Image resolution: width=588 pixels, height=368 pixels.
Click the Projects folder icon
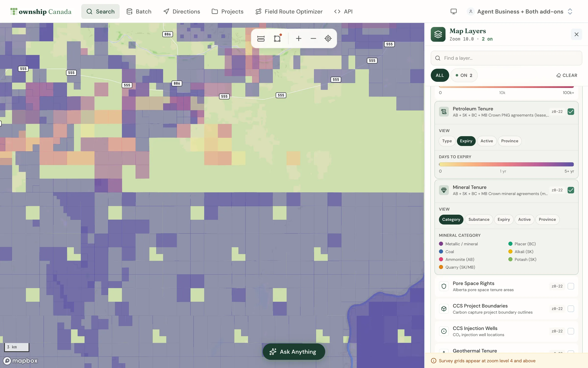[215, 12]
